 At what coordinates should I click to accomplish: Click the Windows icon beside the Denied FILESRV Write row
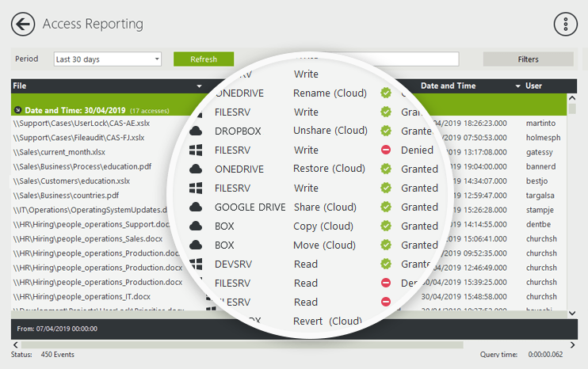point(194,150)
